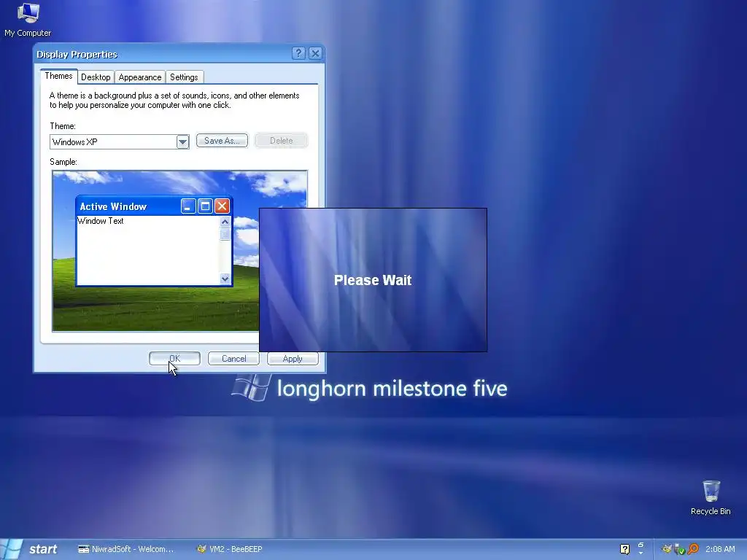Open My Computer desktop icon

[x=28, y=20]
